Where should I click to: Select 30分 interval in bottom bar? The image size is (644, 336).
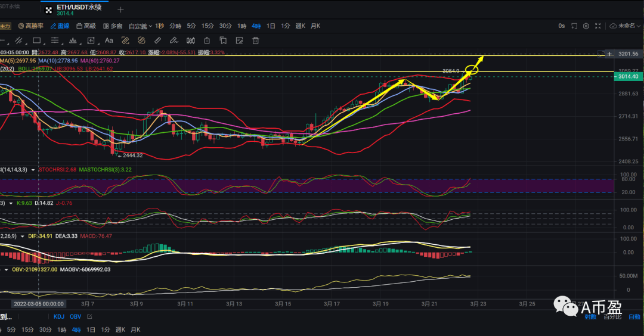pyautogui.click(x=45, y=330)
